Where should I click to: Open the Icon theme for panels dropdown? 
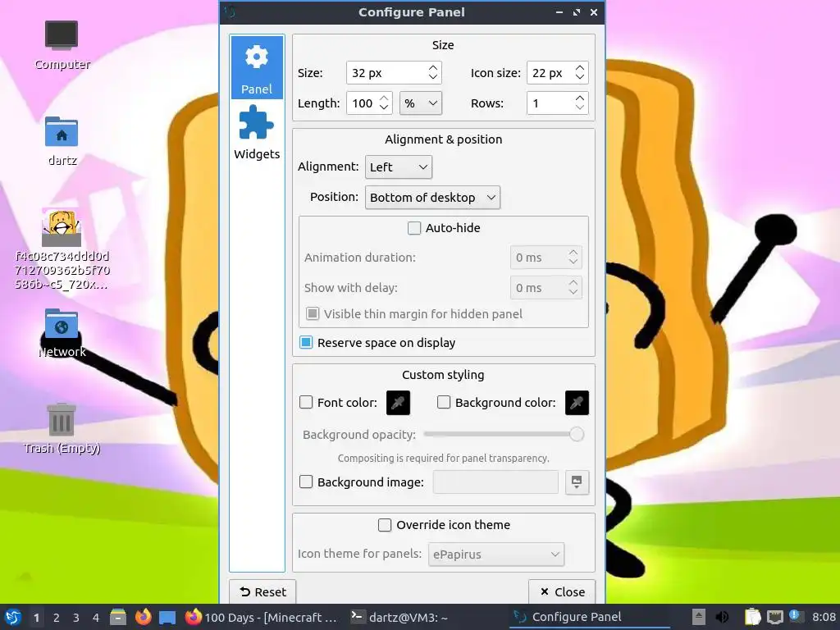pos(496,555)
